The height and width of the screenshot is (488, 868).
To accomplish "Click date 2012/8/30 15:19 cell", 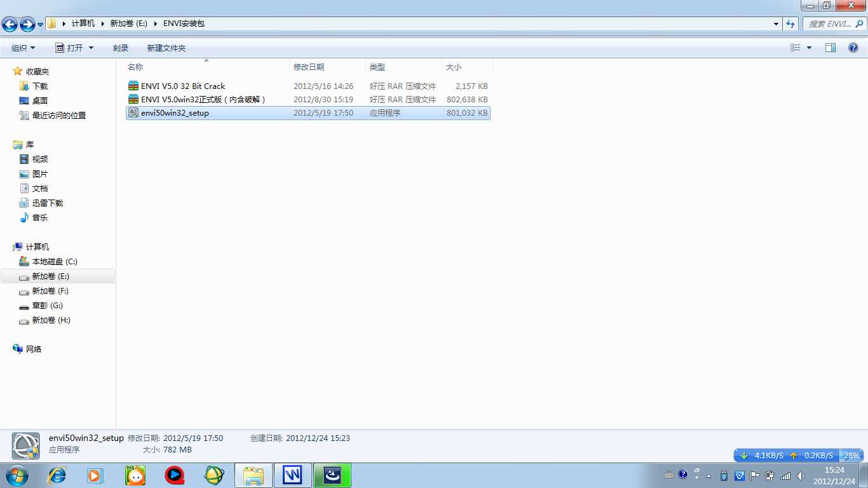I will [x=323, y=100].
